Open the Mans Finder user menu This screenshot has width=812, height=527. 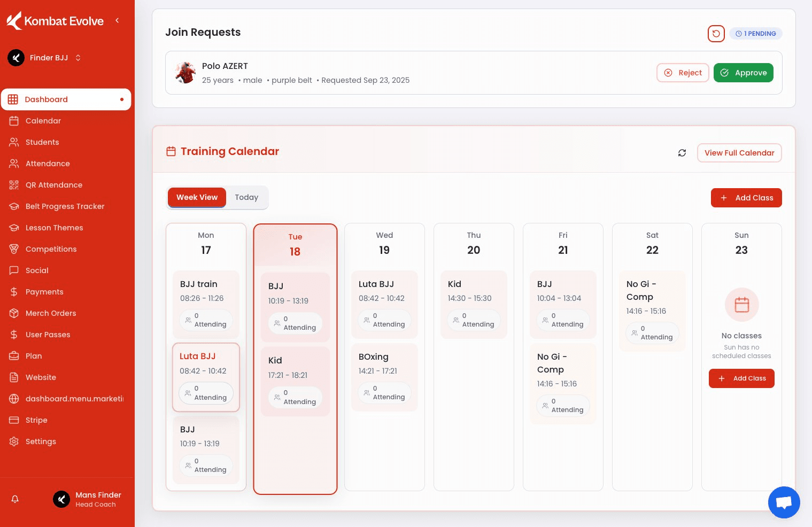[x=88, y=499]
